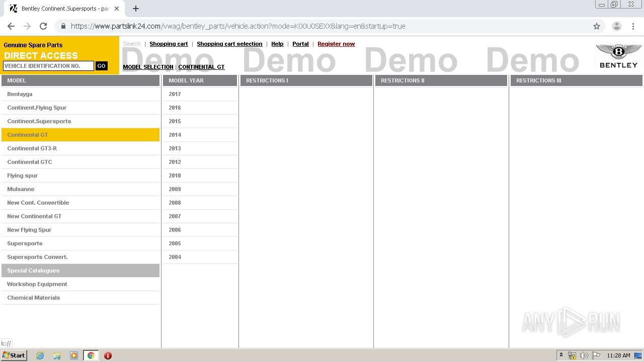This screenshot has height=362, width=644.
Task: Select the Continent.Supersports model
Action: (80, 121)
